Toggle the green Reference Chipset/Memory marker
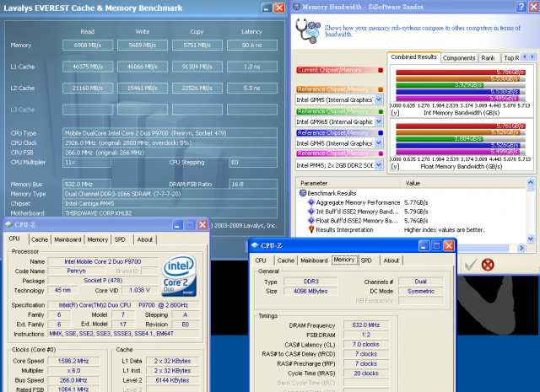This screenshot has width=540, height=392. (381, 111)
